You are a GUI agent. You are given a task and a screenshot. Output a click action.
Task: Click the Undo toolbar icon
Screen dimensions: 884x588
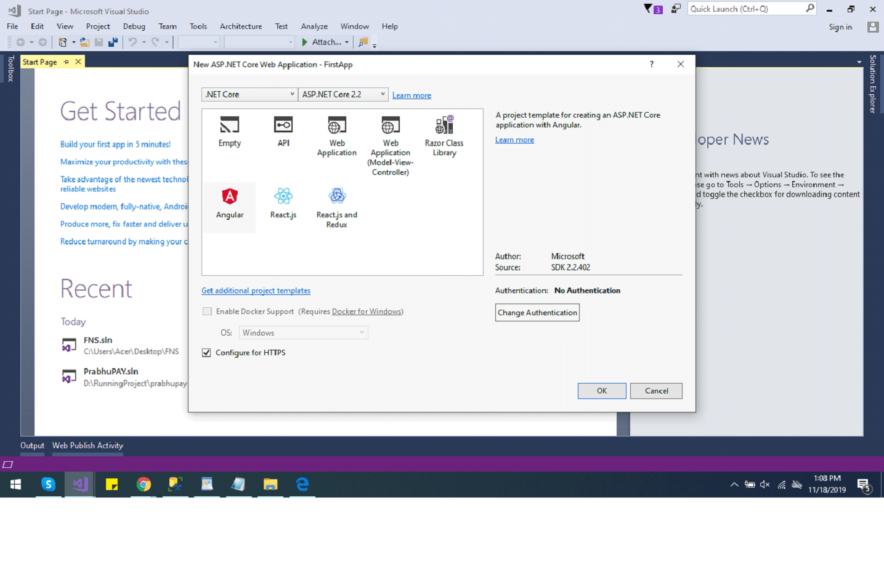click(132, 42)
